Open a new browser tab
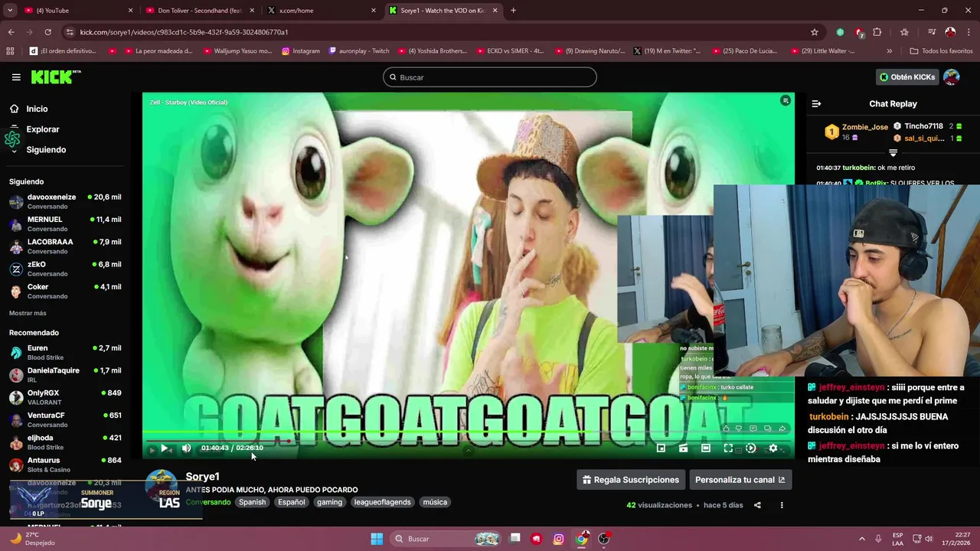980x551 pixels. coord(513,10)
